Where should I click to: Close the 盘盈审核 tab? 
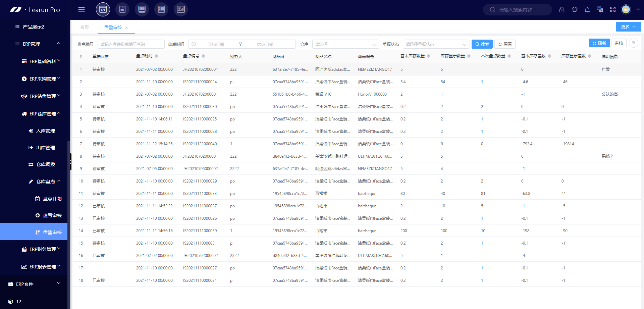click(x=126, y=28)
